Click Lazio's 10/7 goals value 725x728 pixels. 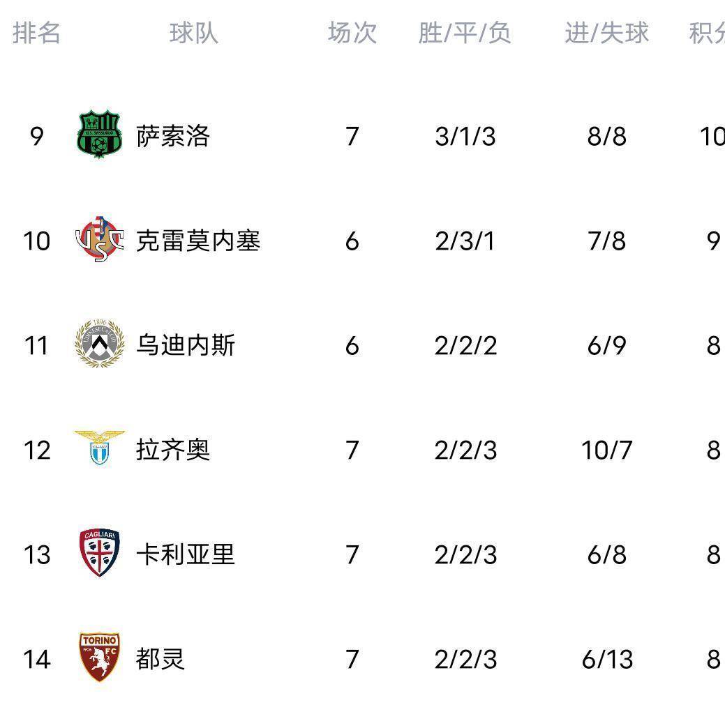click(x=606, y=450)
